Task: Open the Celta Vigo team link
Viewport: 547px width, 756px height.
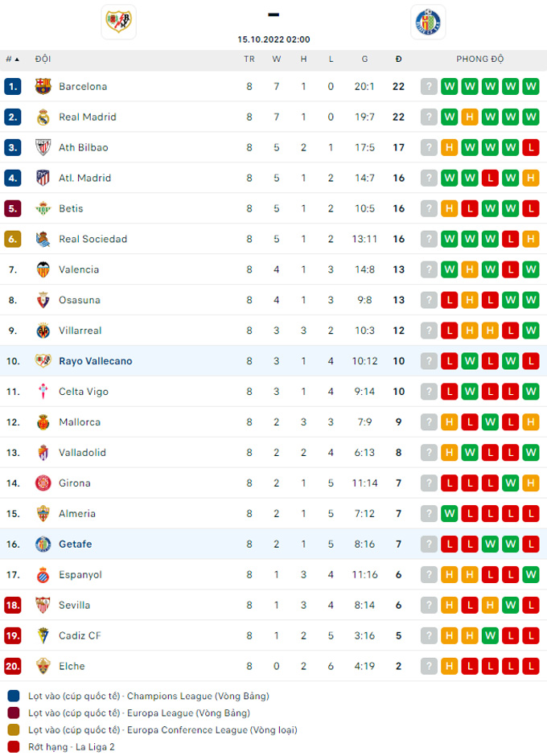Action: (x=83, y=392)
